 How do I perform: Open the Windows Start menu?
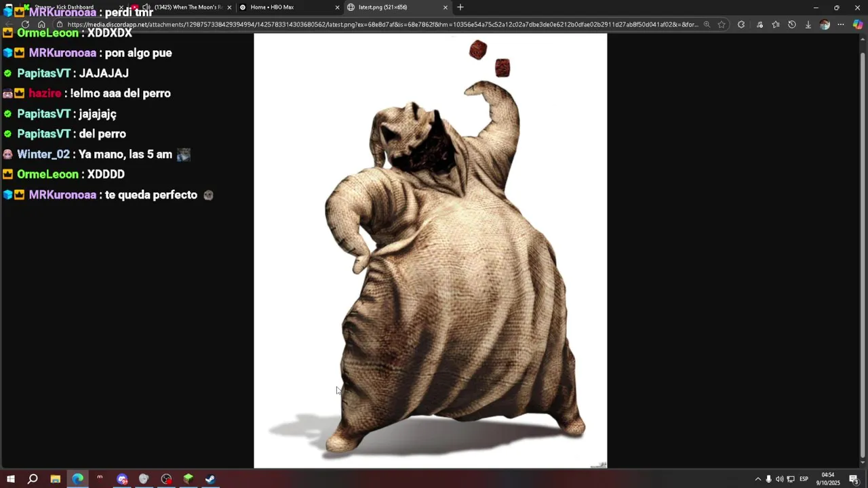(10, 479)
